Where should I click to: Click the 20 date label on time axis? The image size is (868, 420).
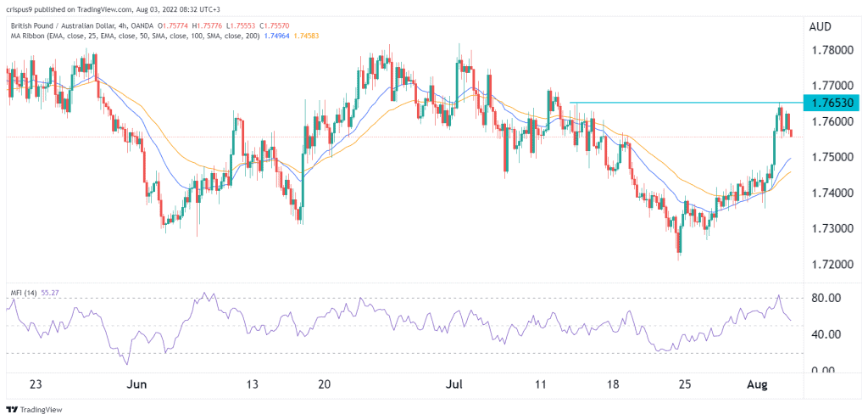click(325, 384)
